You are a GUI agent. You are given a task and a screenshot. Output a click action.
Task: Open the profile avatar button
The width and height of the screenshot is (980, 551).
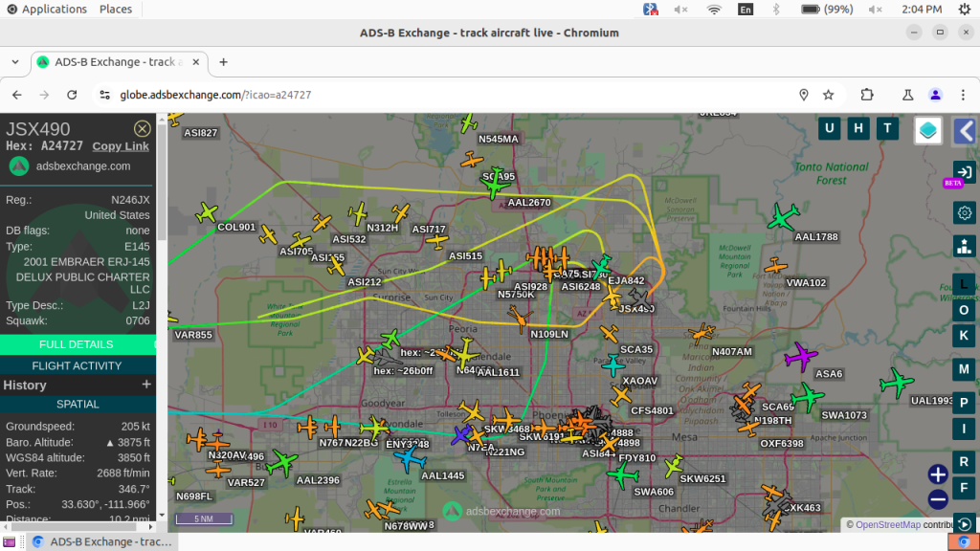point(935,95)
